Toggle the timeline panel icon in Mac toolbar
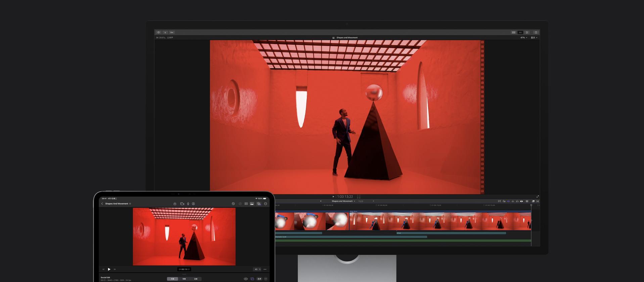 tap(520, 33)
